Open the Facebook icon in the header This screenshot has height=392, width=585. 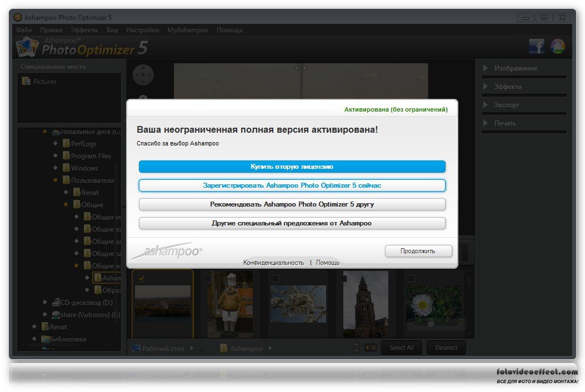(x=537, y=46)
